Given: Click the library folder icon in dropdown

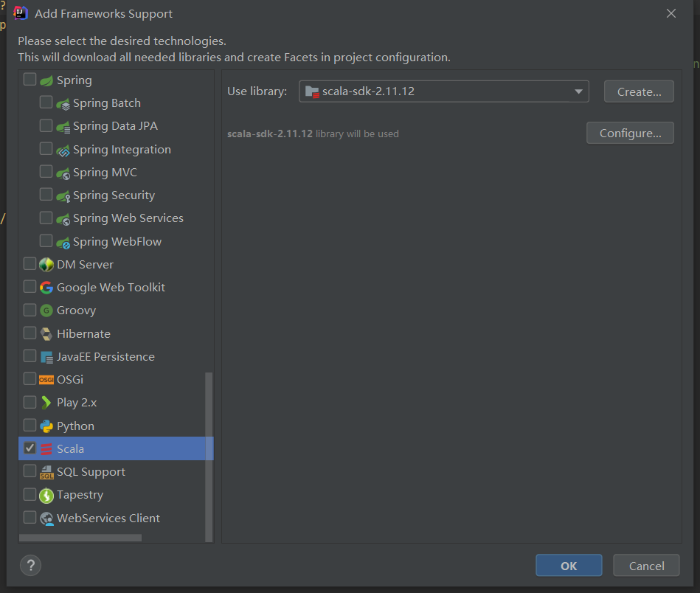Looking at the screenshot, I should (x=311, y=91).
